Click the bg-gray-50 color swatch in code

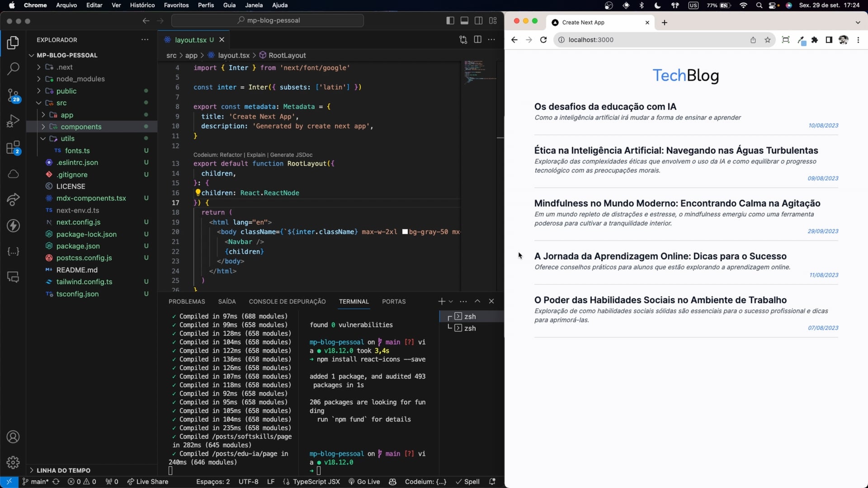tap(405, 232)
